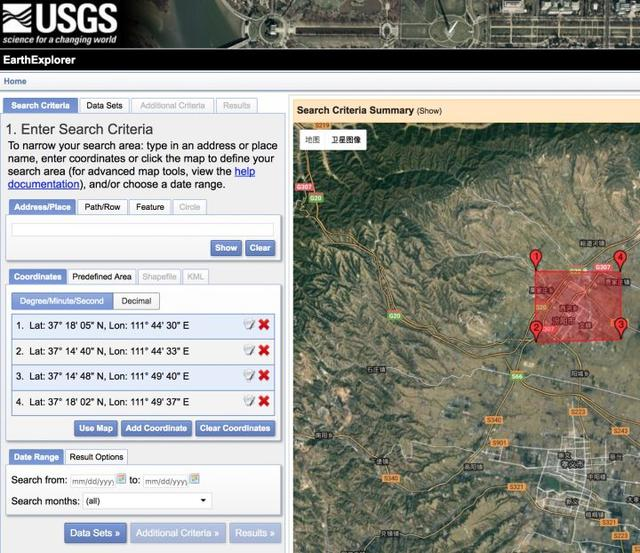Click the red search area polygon
The image size is (640, 553).
point(578,306)
